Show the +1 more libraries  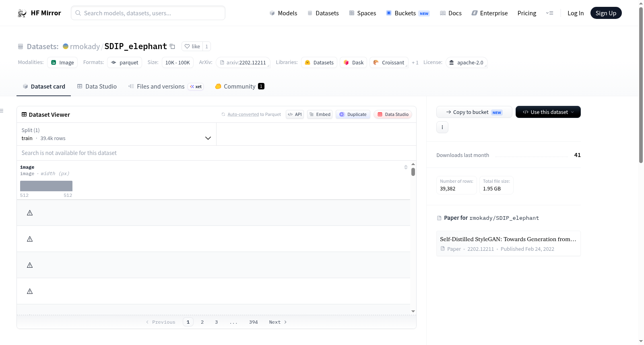pos(415,62)
